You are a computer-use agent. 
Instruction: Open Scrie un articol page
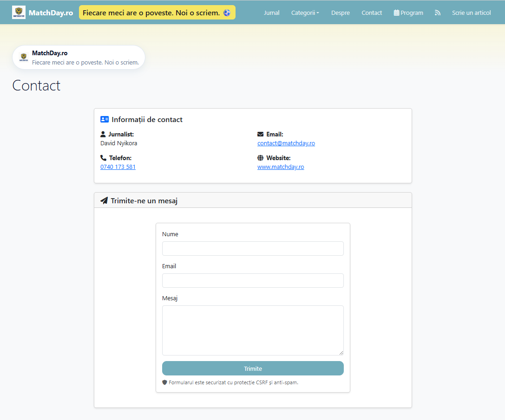[471, 13]
